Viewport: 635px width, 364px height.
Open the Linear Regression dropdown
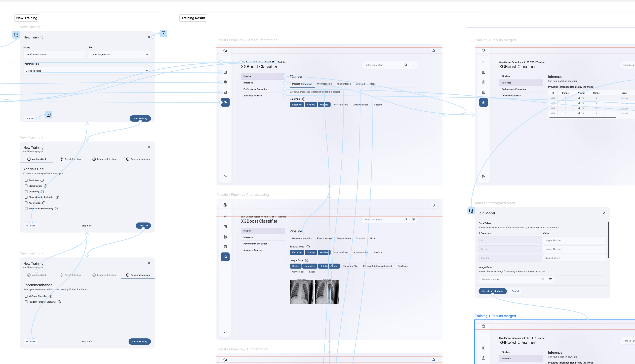coord(120,55)
